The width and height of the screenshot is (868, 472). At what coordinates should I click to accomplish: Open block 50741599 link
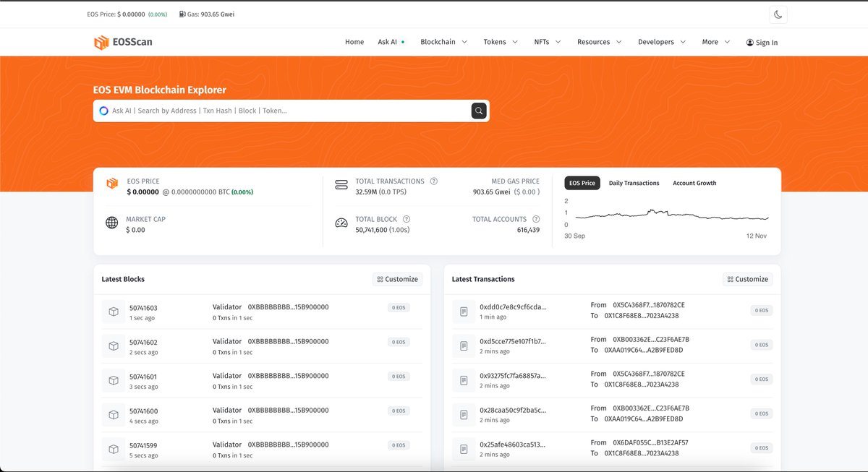[143, 445]
